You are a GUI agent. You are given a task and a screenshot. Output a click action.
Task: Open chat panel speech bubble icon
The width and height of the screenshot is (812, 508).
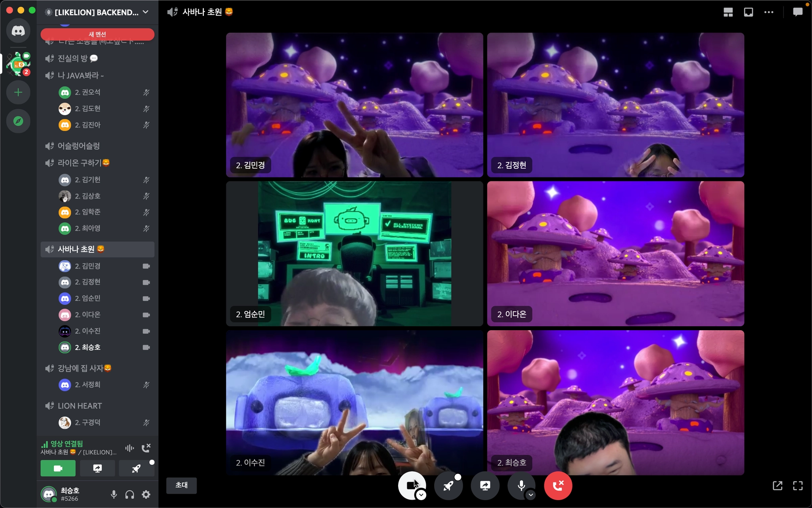(x=797, y=12)
